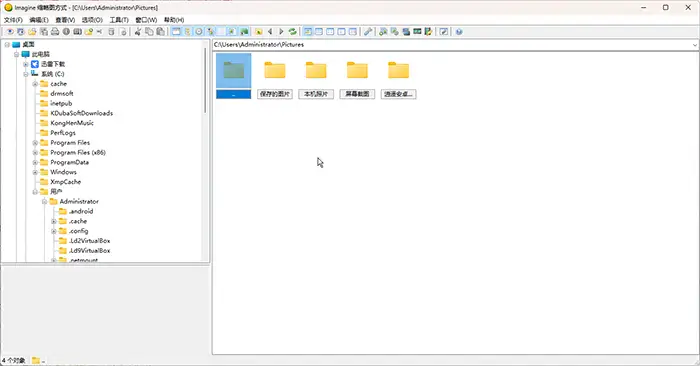Expand the Program Files tree node

coord(35,143)
